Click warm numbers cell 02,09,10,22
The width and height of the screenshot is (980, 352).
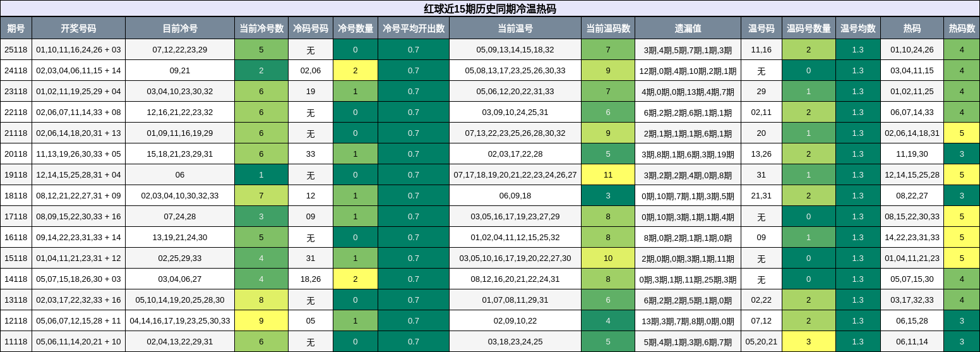515,320
